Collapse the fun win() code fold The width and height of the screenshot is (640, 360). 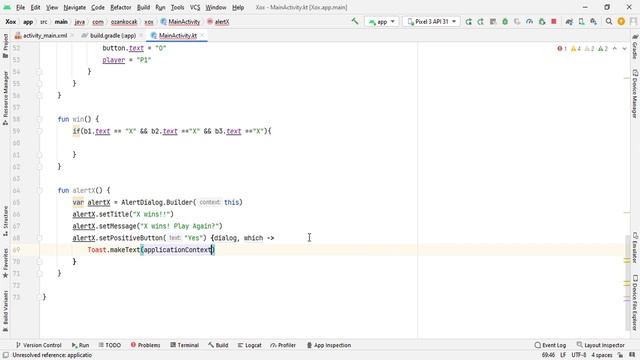(x=40, y=119)
